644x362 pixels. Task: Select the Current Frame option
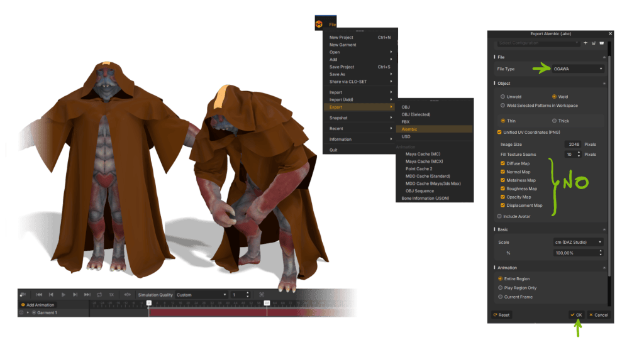click(x=500, y=297)
